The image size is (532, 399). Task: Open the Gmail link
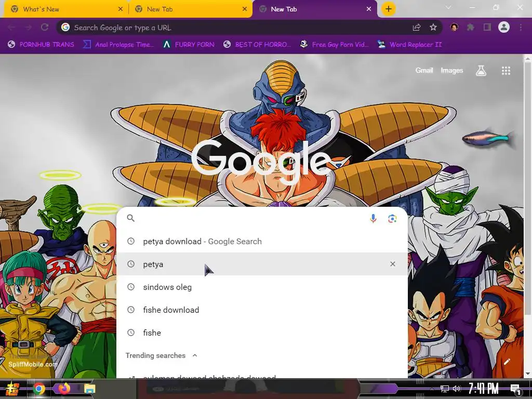click(x=424, y=70)
